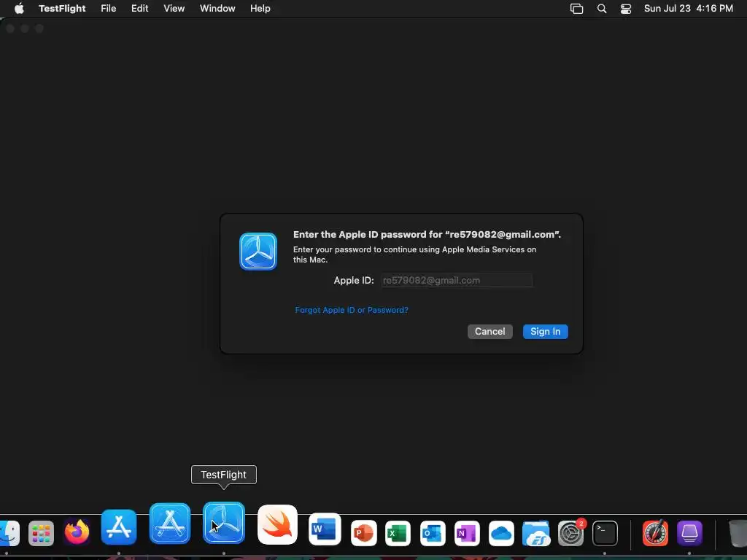Open the Window menu

click(x=217, y=8)
